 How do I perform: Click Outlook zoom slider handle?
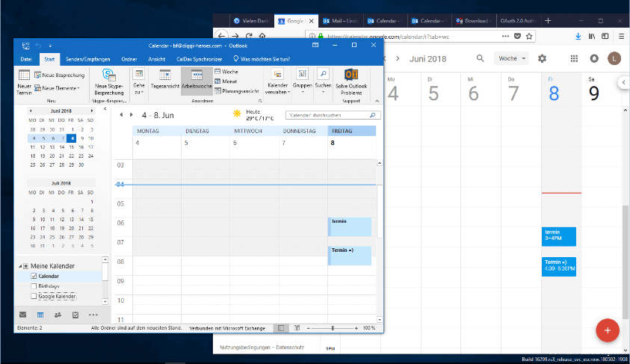[x=333, y=328]
